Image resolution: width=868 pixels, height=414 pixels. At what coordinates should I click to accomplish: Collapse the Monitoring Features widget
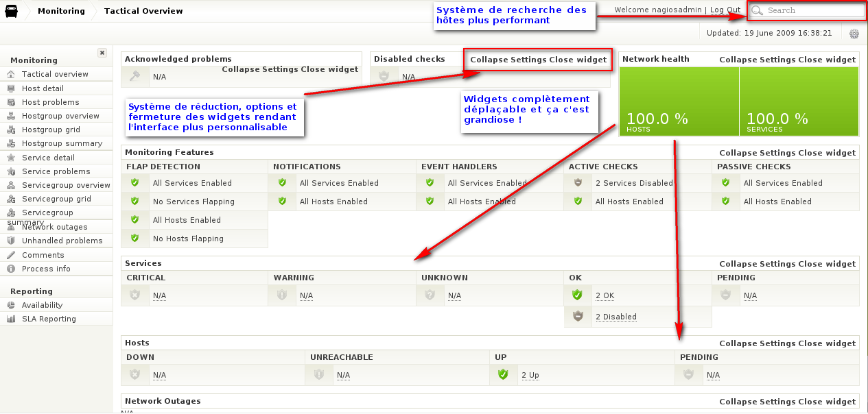click(738, 153)
